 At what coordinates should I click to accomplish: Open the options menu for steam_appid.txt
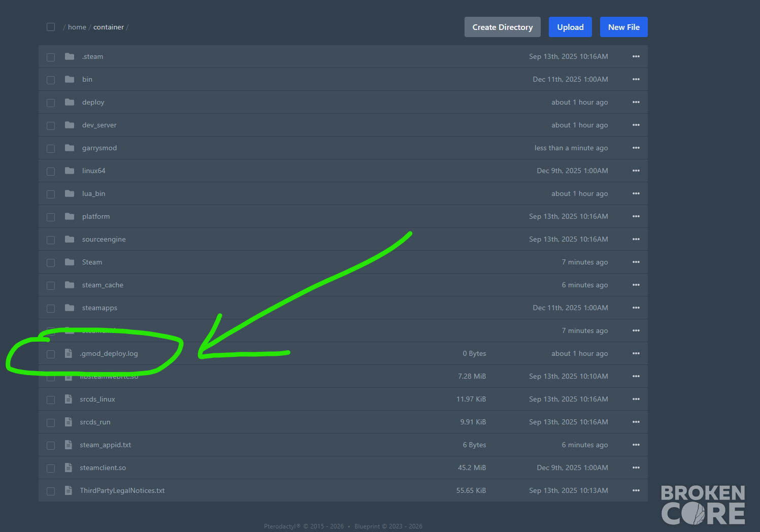click(x=636, y=445)
